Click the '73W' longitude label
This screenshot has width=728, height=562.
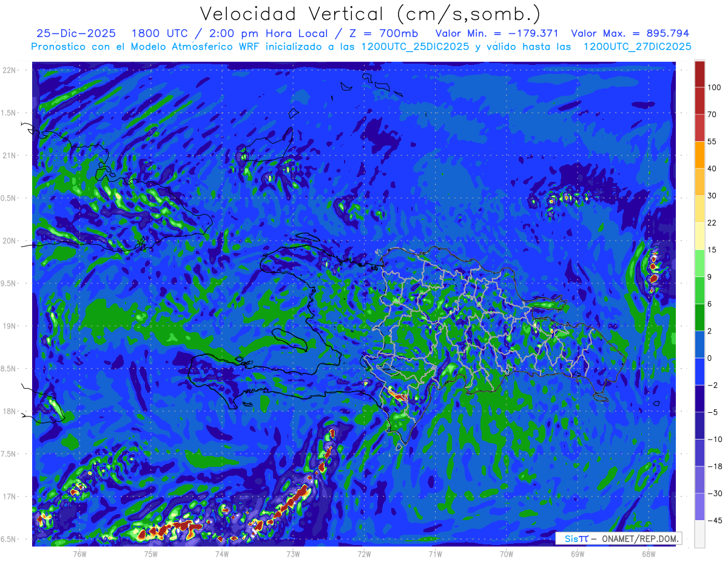[293, 554]
